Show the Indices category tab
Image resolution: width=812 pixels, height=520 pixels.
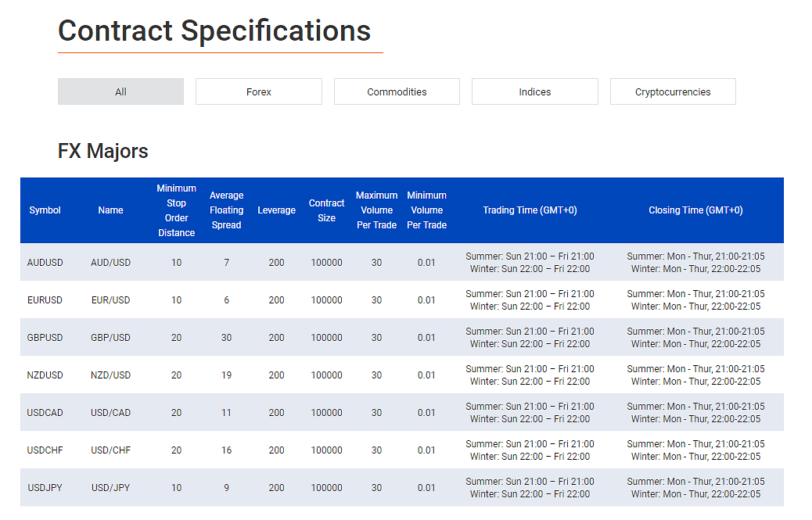pyautogui.click(x=534, y=91)
